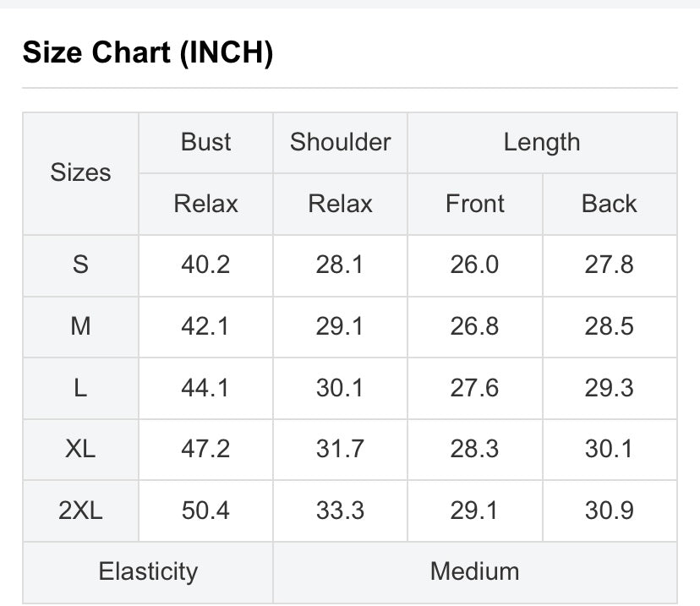The height and width of the screenshot is (606, 700).
Task: Select front length value 27.6
Action: (475, 388)
